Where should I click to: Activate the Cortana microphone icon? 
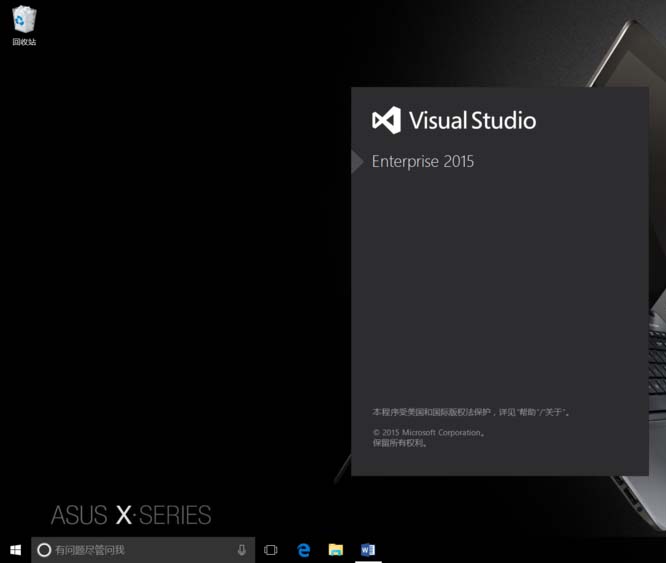242,550
